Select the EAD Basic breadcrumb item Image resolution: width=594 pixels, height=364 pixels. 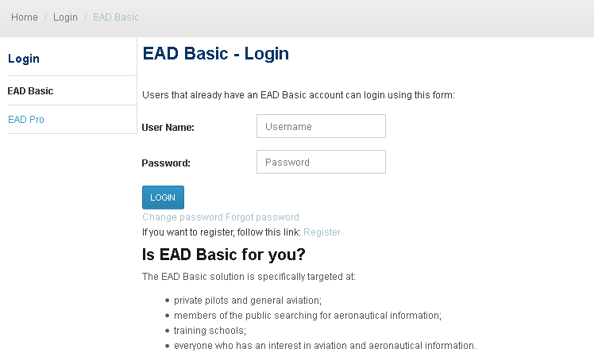(115, 17)
